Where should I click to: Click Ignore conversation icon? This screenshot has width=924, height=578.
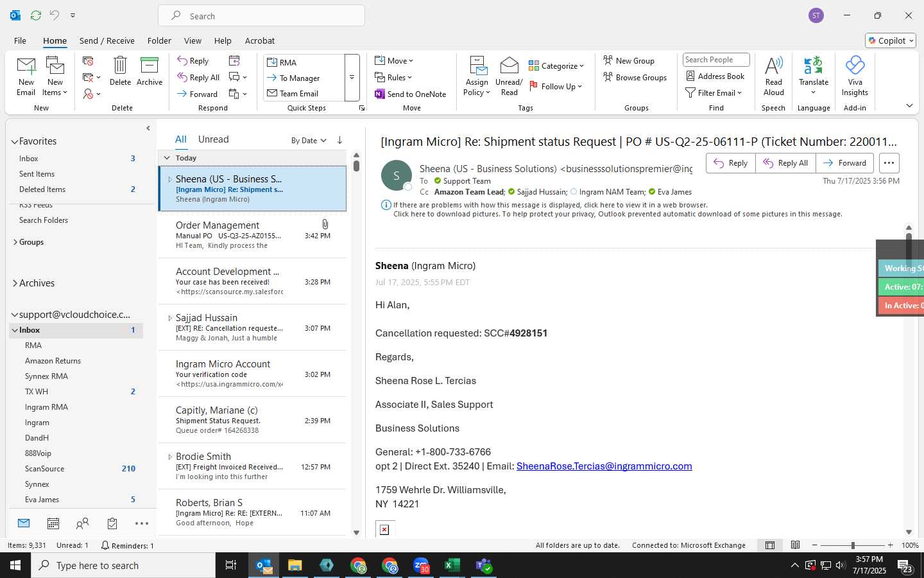(x=88, y=61)
